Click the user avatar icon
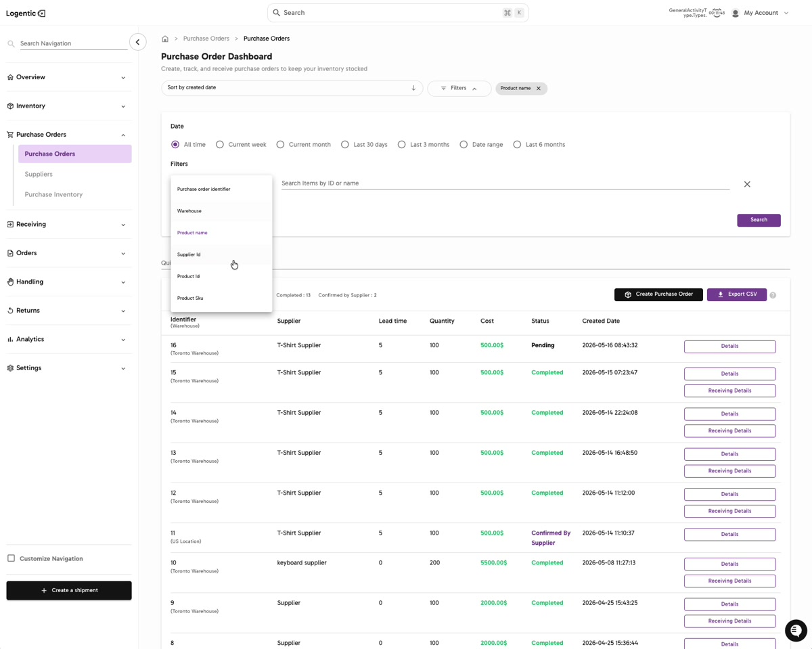This screenshot has width=812, height=649. 736,13
